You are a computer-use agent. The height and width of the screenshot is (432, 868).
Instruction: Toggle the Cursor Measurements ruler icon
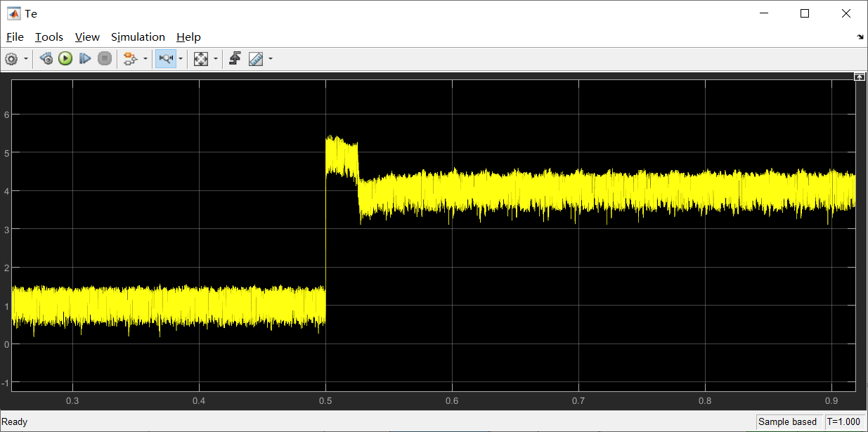click(x=256, y=59)
